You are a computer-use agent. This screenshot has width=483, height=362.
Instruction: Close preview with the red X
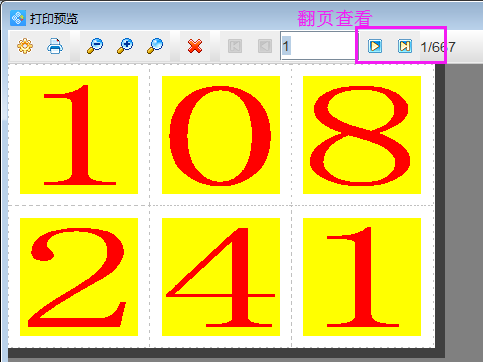pos(195,46)
